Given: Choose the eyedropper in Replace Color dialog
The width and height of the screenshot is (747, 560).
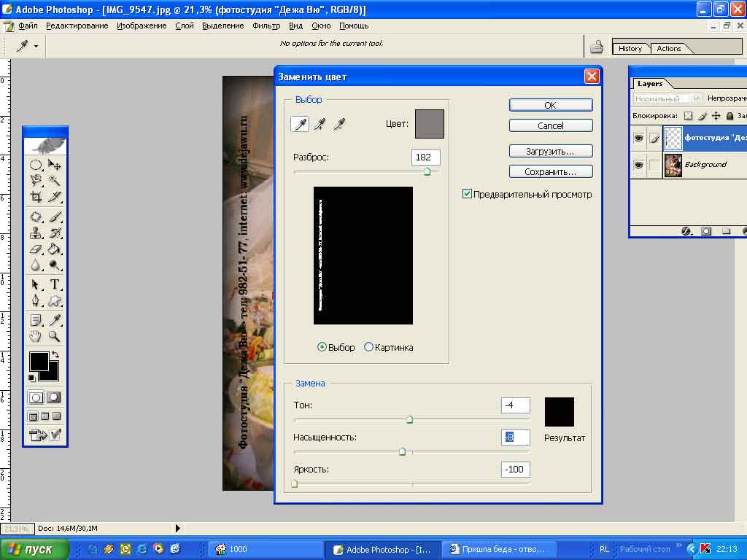Looking at the screenshot, I should 300,124.
